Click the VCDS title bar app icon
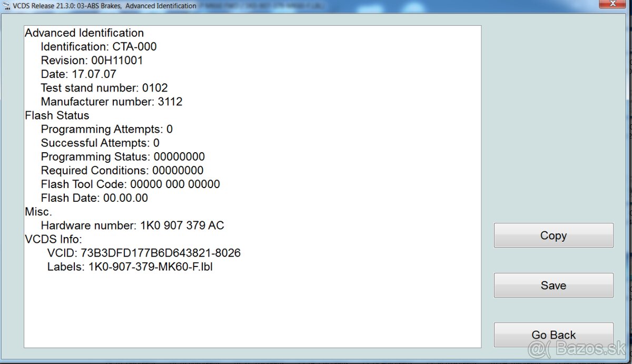 [7, 6]
